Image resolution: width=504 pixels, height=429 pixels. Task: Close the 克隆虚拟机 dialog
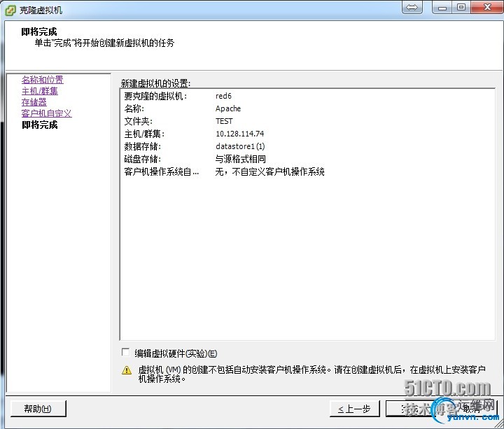coord(488,7)
